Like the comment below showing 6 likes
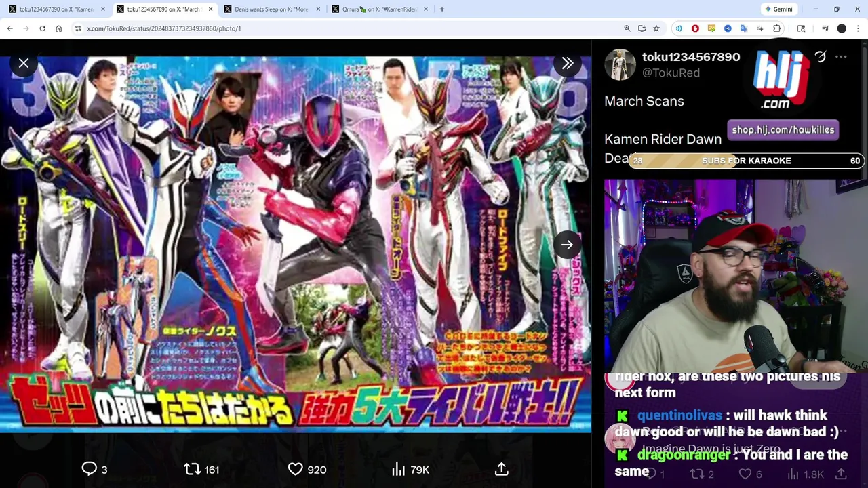 tap(751, 474)
